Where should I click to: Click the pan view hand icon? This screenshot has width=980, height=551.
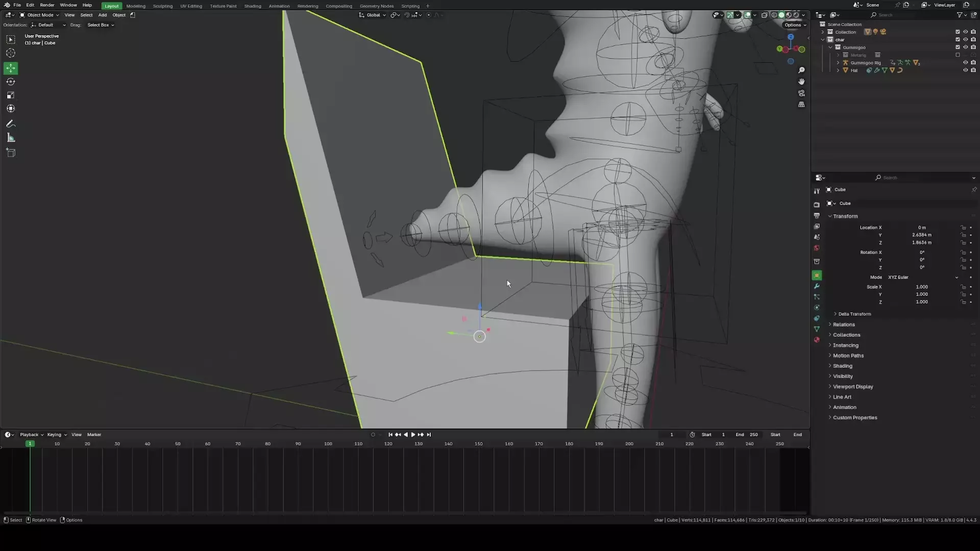(801, 82)
